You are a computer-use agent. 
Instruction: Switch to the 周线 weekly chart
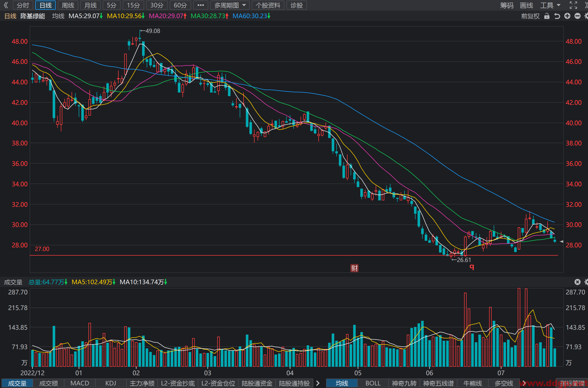click(68, 5)
